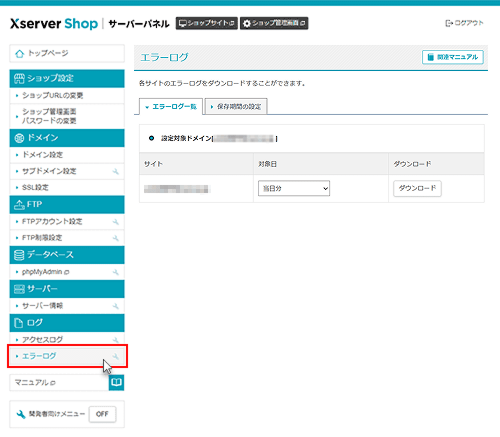Image resolution: width=500 pixels, height=437 pixels.
Task: Download the error log with ダウンロード button
Action: click(x=417, y=188)
